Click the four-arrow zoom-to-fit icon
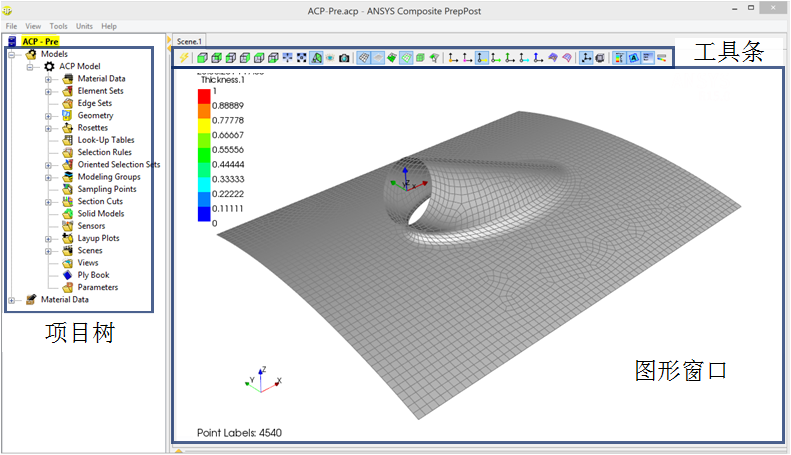Screen dimensions: 791x455 tap(288, 58)
